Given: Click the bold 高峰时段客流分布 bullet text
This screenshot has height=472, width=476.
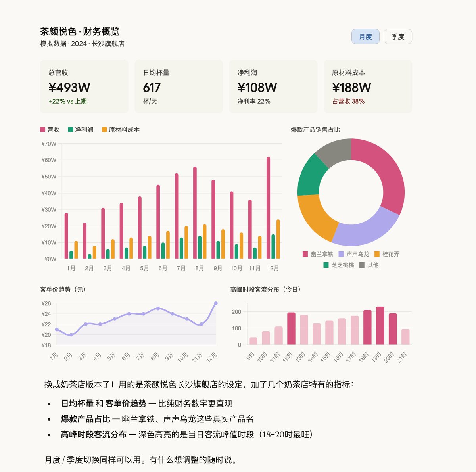Looking at the screenshot, I should tap(94, 434).
